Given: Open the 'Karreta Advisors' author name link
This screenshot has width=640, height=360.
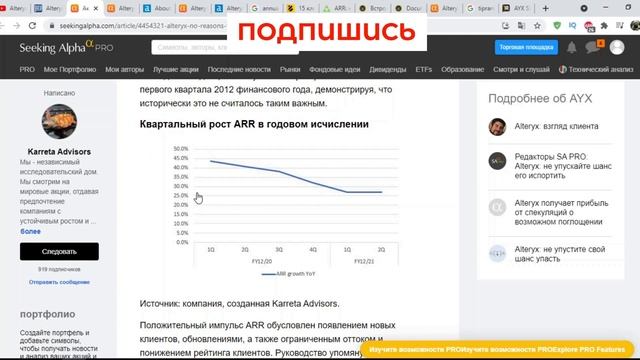Looking at the screenshot, I should coord(59,151).
